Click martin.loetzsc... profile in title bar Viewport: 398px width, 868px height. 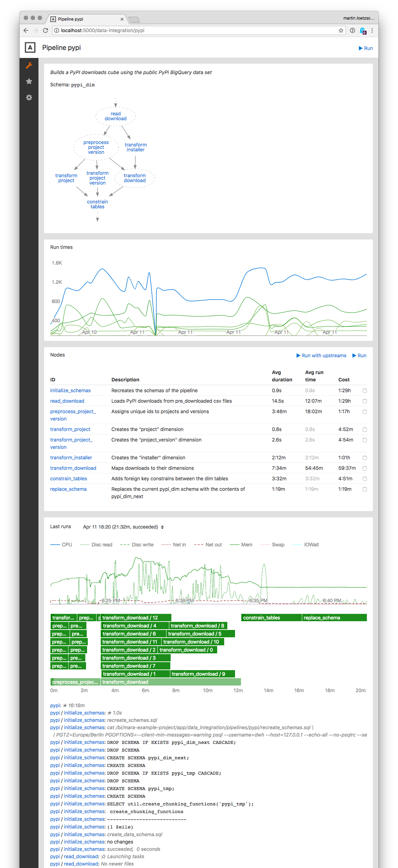[358, 18]
